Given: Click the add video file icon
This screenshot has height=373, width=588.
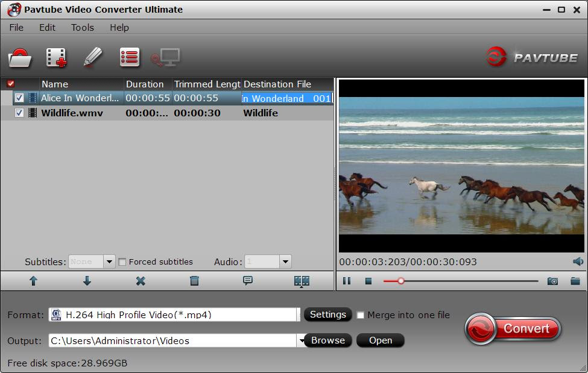Looking at the screenshot, I should coord(56,58).
